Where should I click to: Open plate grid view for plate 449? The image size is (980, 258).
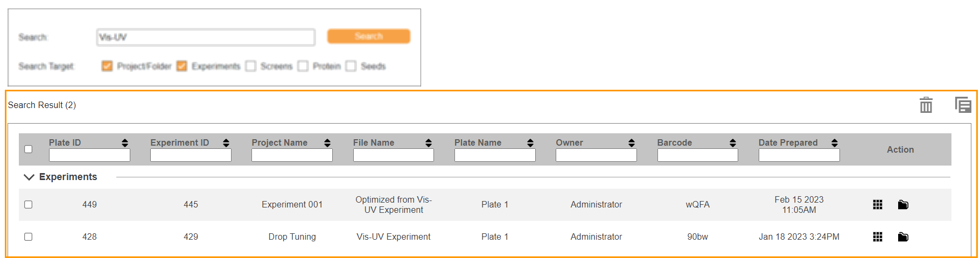coord(878,205)
